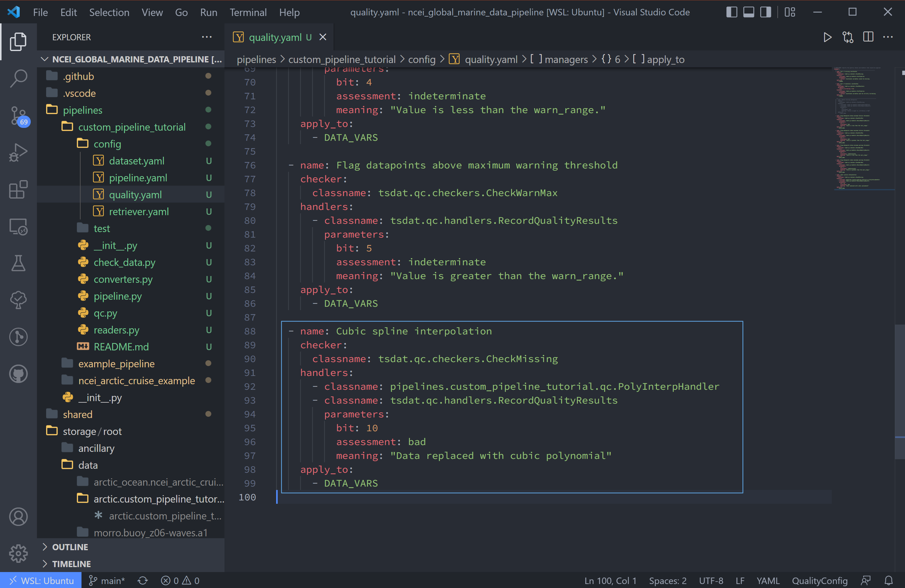Open the Git Graph activity bar icon
Image resolution: width=905 pixels, height=588 pixels.
[18, 337]
